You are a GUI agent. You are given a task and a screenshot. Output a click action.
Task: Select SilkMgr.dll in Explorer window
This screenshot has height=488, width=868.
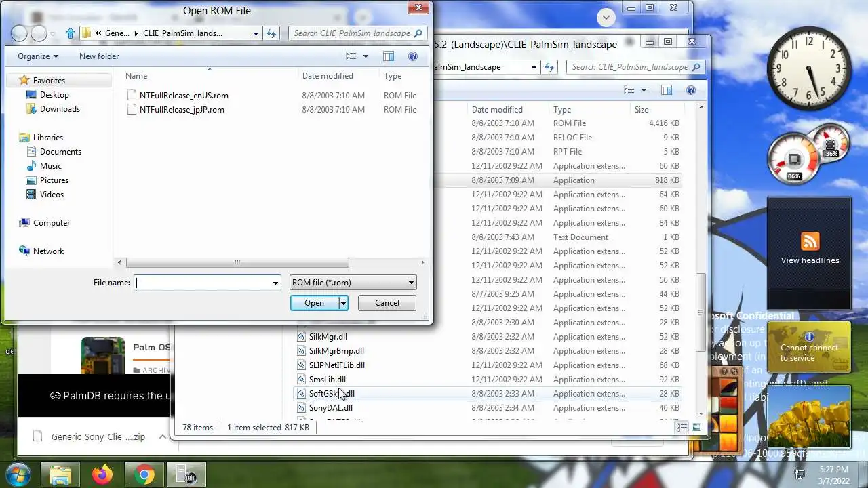pos(328,337)
